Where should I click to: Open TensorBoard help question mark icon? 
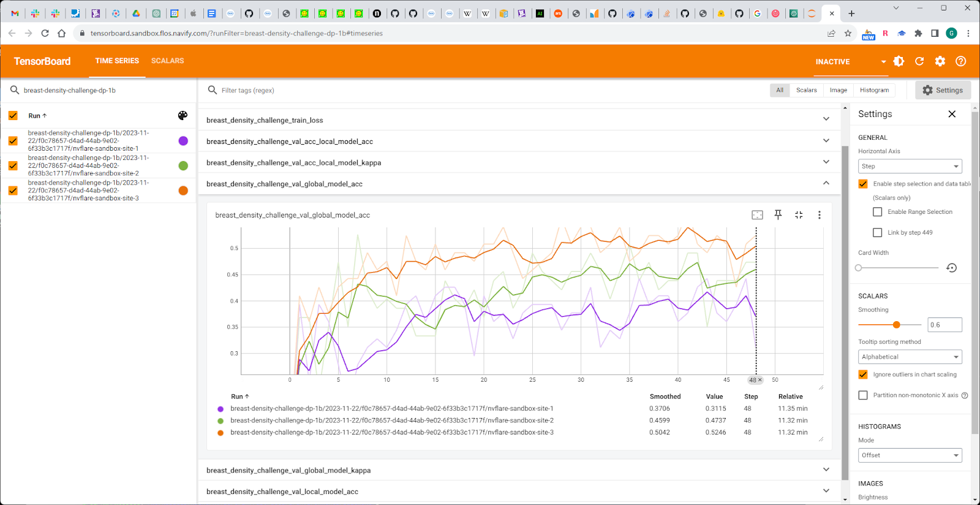point(960,61)
